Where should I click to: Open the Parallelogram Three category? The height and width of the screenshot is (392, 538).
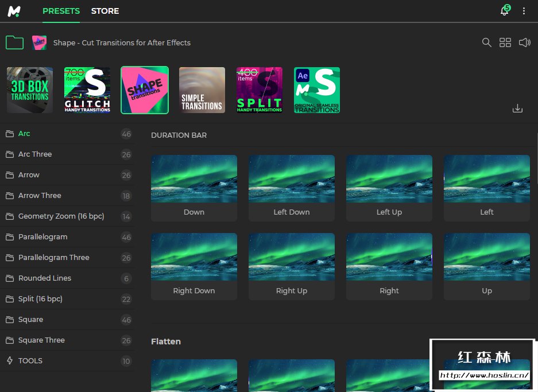pyautogui.click(x=67, y=258)
